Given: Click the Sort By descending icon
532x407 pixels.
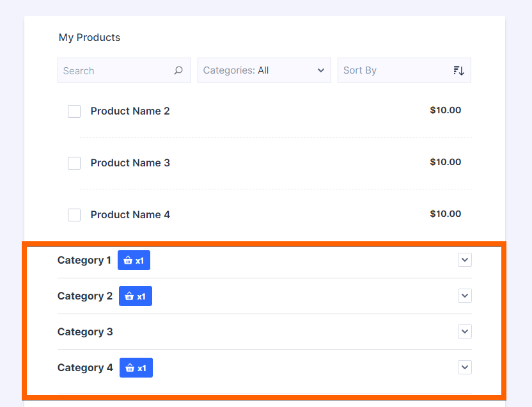Looking at the screenshot, I should [x=458, y=70].
